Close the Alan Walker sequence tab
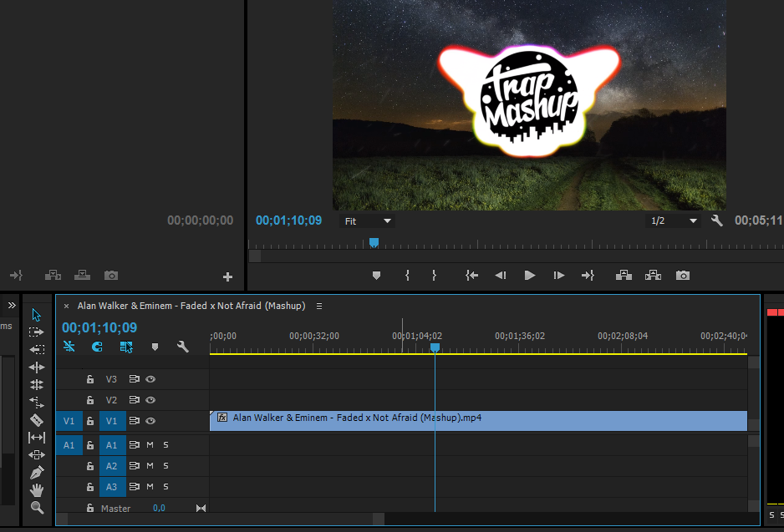The image size is (784, 532). 66,307
